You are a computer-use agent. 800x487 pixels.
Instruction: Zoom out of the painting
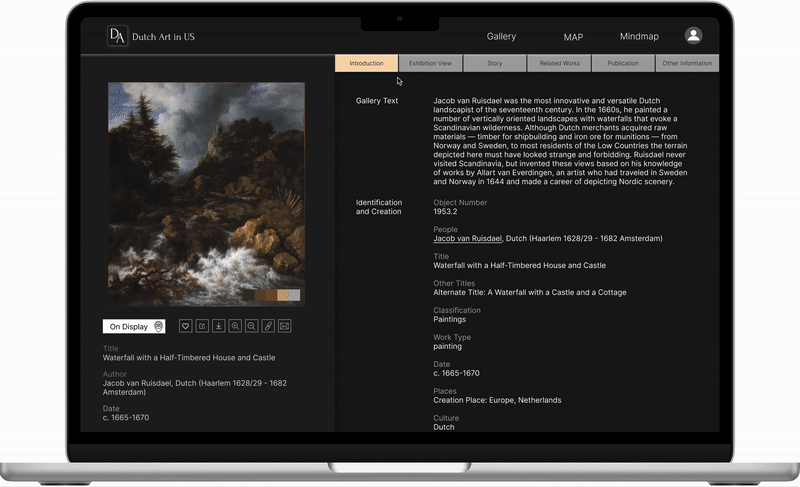[252, 326]
